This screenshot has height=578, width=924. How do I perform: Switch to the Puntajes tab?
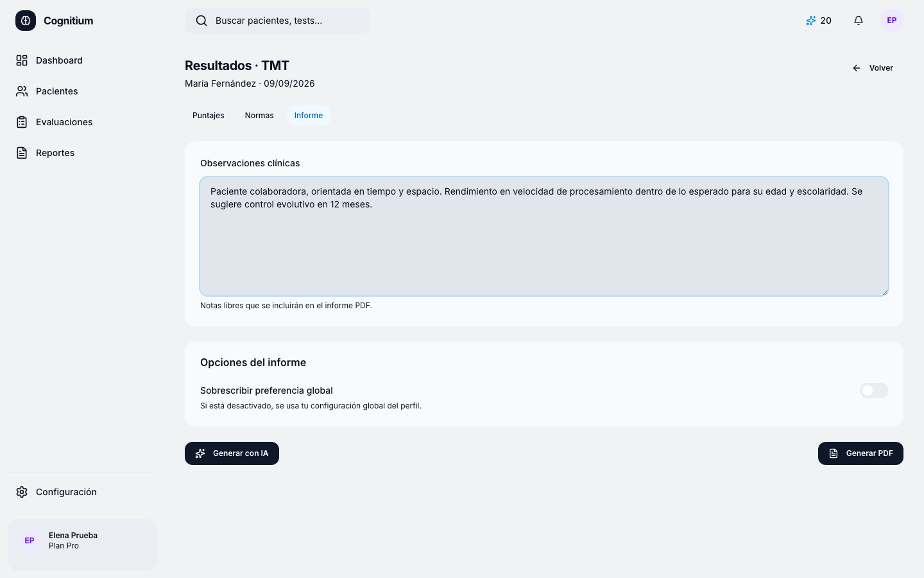(209, 116)
